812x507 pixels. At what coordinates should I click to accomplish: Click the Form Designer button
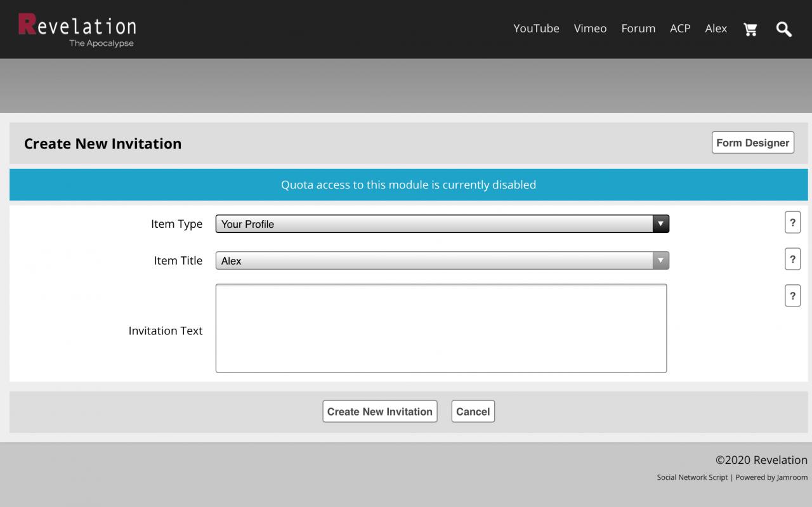tap(752, 143)
